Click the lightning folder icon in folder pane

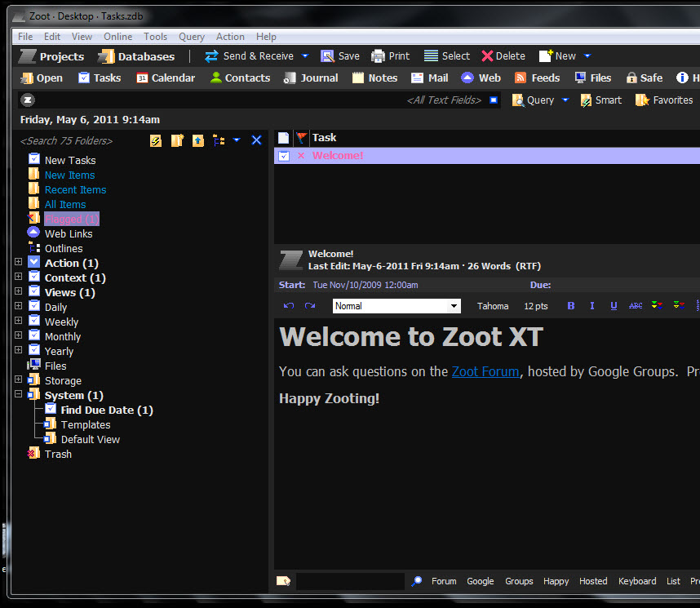click(155, 140)
